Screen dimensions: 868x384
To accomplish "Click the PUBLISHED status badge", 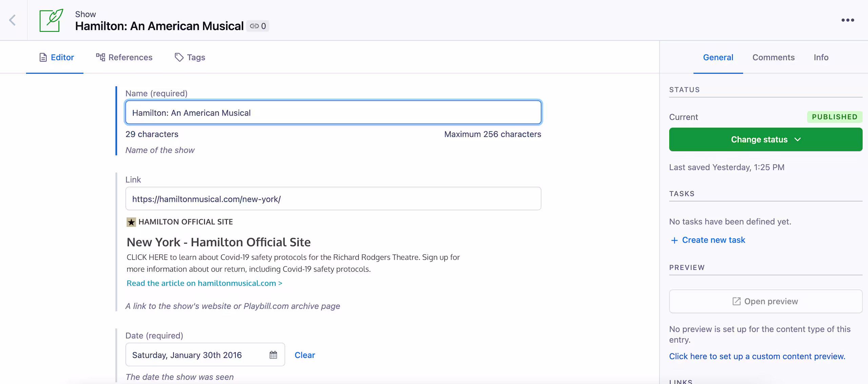I will [834, 117].
